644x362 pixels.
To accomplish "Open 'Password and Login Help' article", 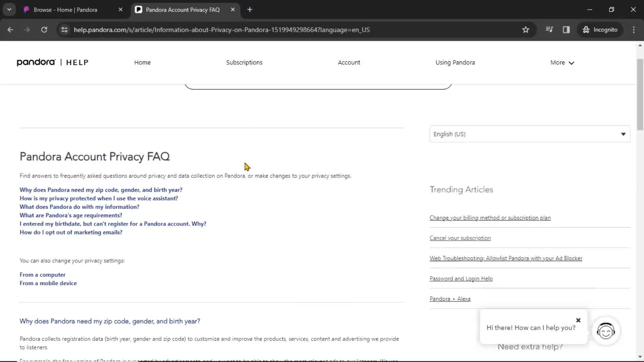I will (461, 279).
